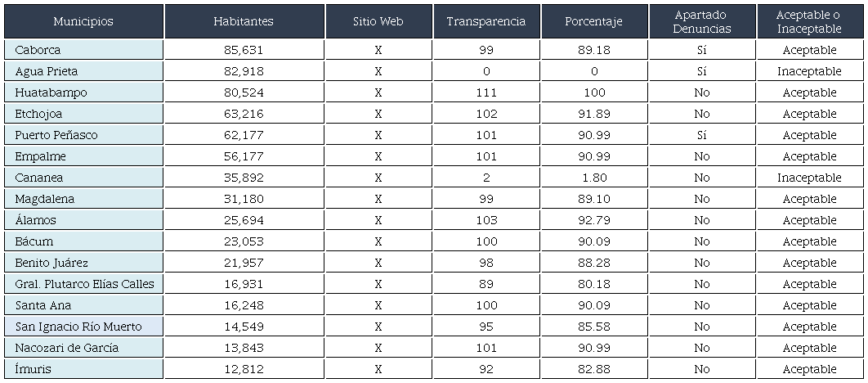Click Cananea's Inaceptable rating cell
This screenshot has width=868, height=383.
click(809, 178)
